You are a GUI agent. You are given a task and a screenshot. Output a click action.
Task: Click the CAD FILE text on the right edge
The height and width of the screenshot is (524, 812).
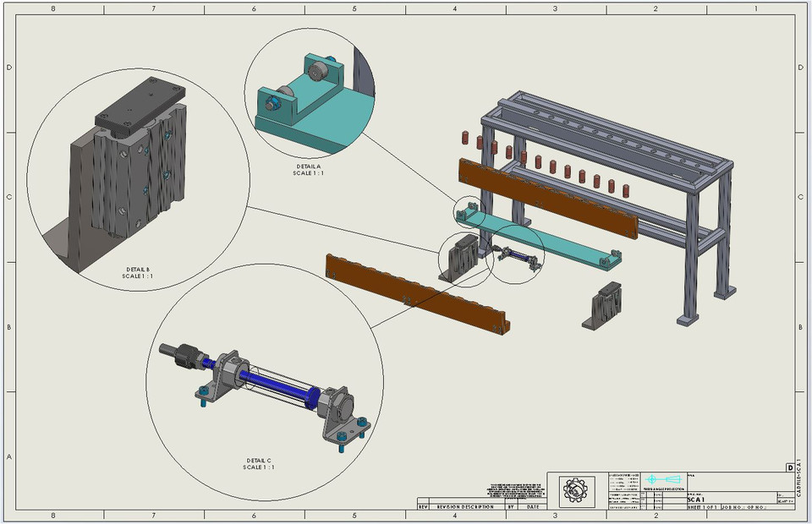click(798, 480)
